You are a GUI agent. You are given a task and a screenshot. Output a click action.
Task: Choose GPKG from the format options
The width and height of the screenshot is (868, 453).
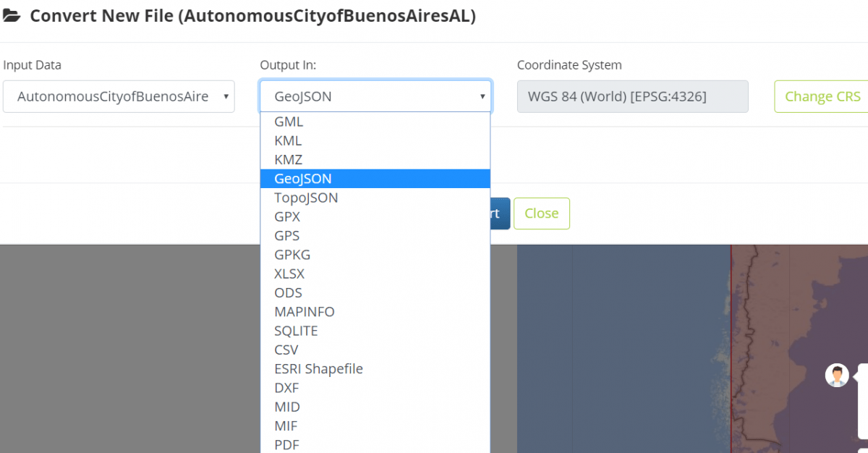point(292,254)
